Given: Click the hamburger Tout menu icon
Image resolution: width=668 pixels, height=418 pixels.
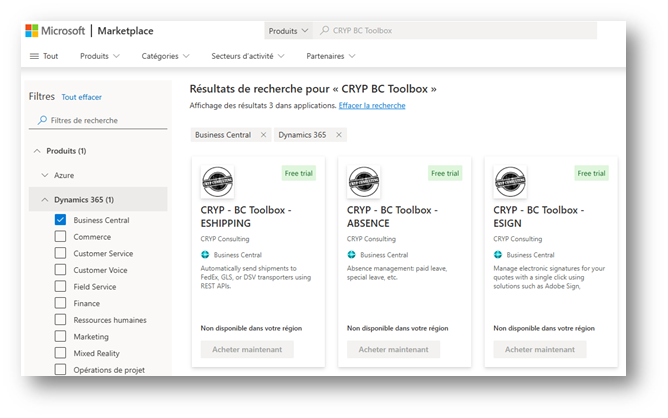Looking at the screenshot, I should tap(34, 56).
